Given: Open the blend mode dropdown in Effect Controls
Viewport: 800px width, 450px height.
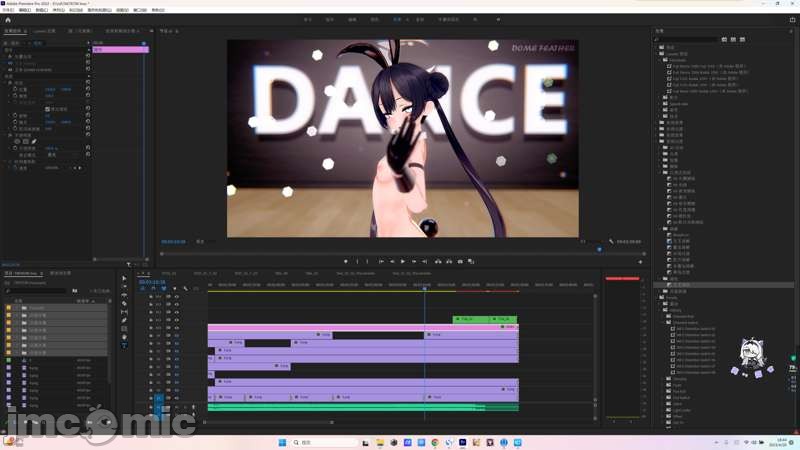Looking at the screenshot, I should (x=52, y=155).
